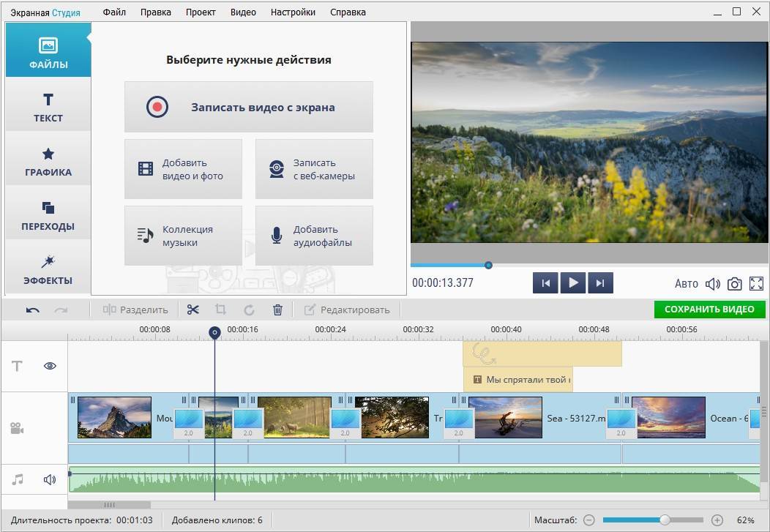The height and width of the screenshot is (532, 770).
Task: Zoom in timeline with plus icon
Action: (x=717, y=520)
